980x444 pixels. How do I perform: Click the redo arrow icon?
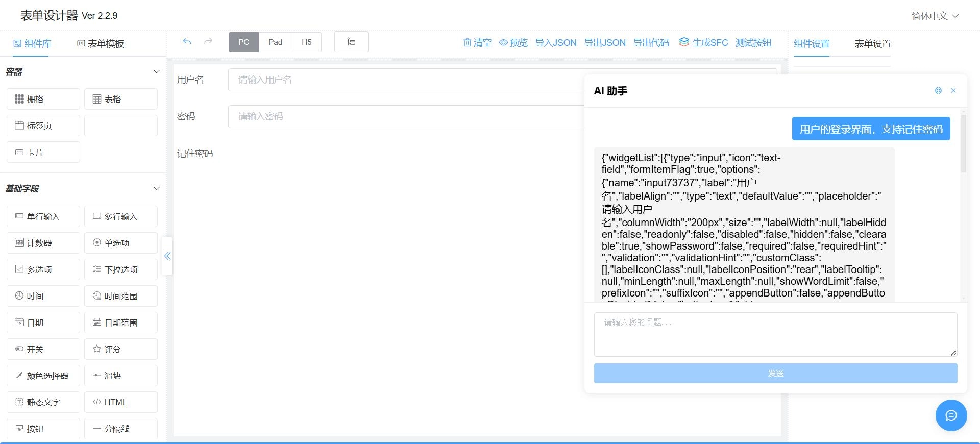[x=208, y=42]
